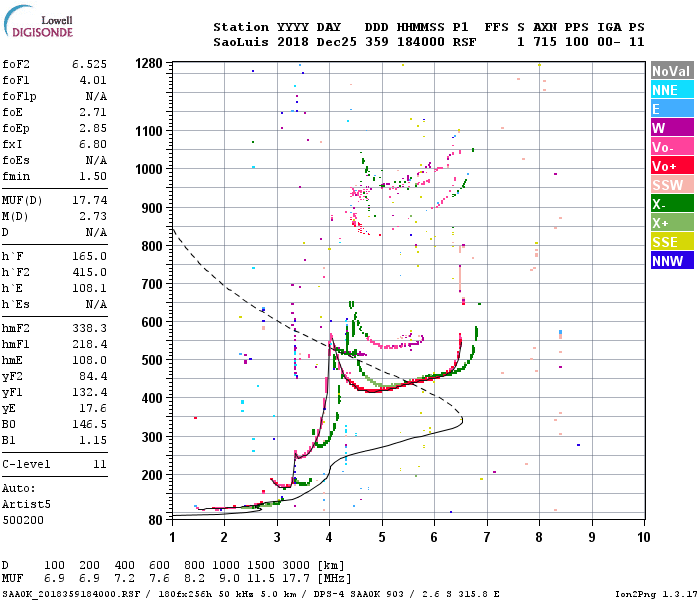Viewport: 700px width, 600px height.
Task: Click the SaoLuis station name
Action: click(x=241, y=42)
